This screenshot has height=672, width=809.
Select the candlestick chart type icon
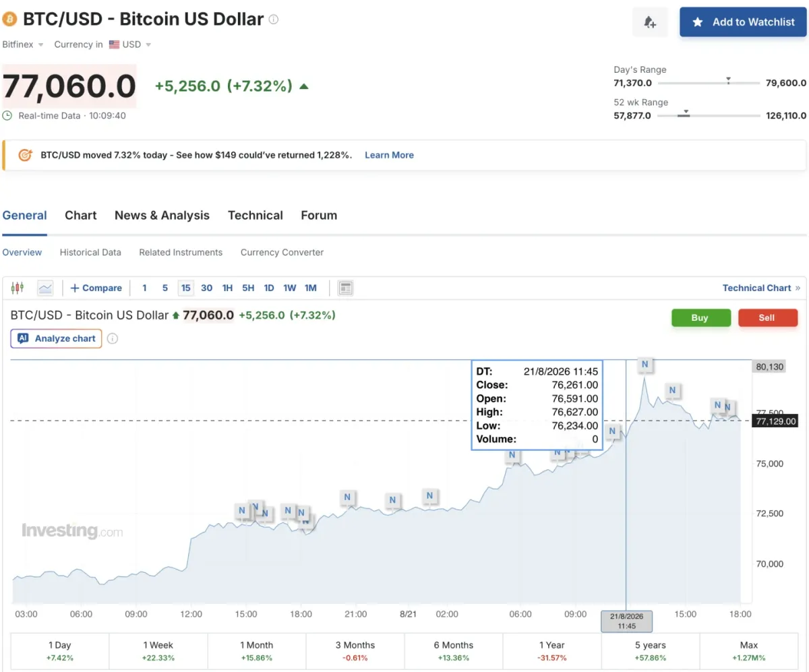tap(18, 288)
